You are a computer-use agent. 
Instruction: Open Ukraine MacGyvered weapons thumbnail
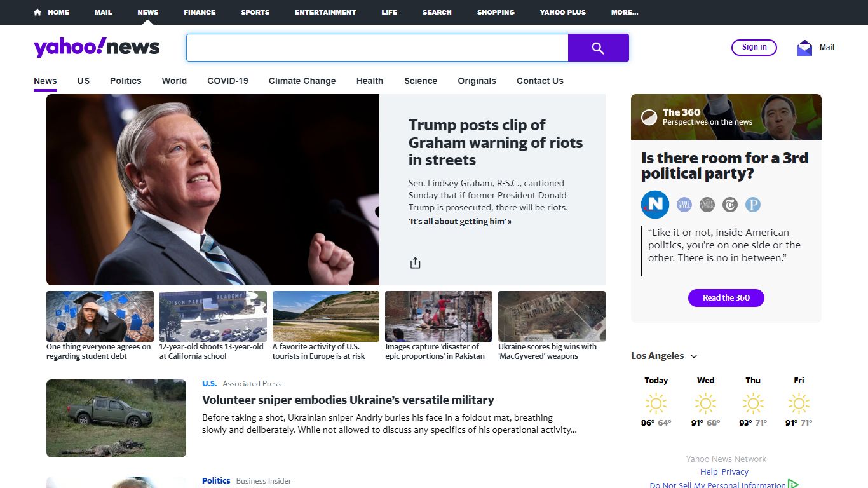552,316
